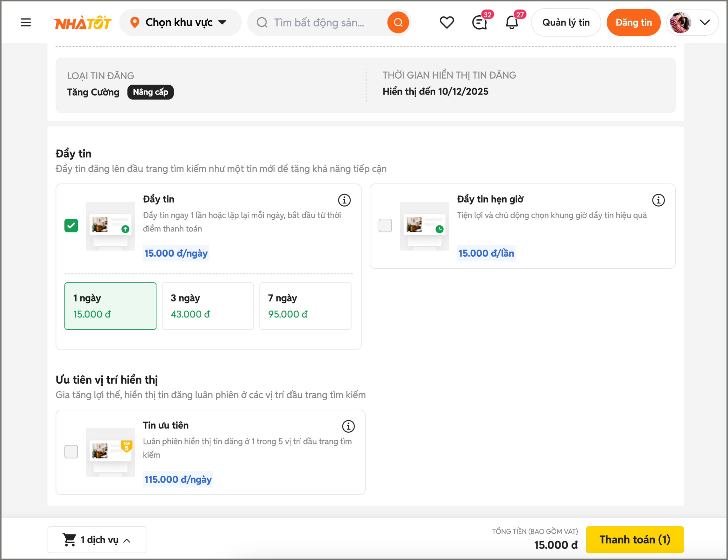
Task: Show info for Tin ưu tiên
Action: point(348,426)
